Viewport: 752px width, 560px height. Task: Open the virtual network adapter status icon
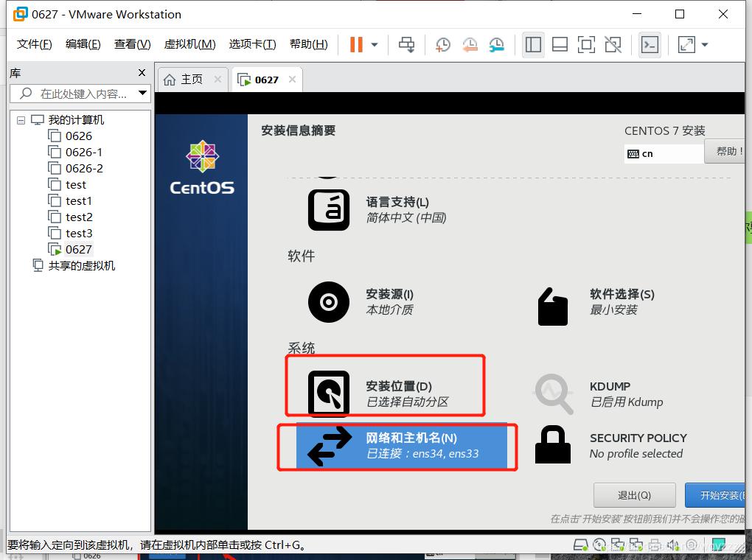[x=618, y=545]
